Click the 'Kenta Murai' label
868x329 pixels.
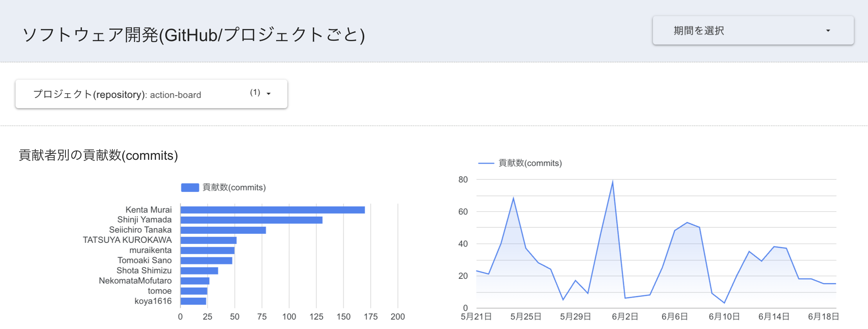click(x=148, y=210)
